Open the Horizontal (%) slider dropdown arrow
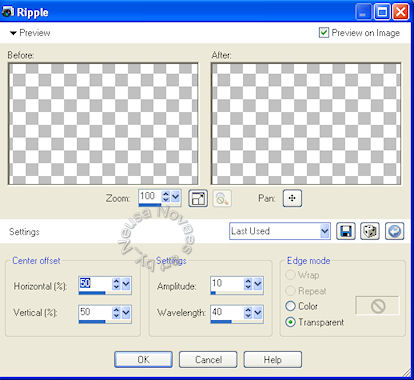This screenshot has width=414, height=380. click(126, 284)
